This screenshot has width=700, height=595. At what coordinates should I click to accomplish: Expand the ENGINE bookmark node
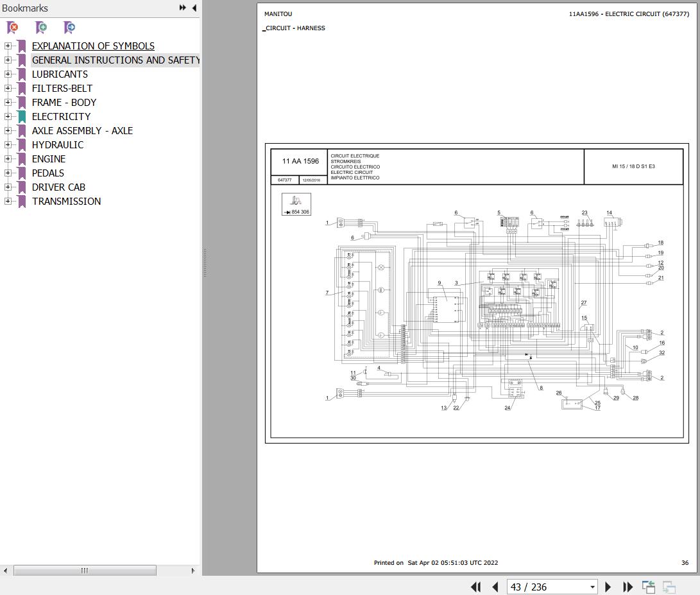tap(8, 159)
